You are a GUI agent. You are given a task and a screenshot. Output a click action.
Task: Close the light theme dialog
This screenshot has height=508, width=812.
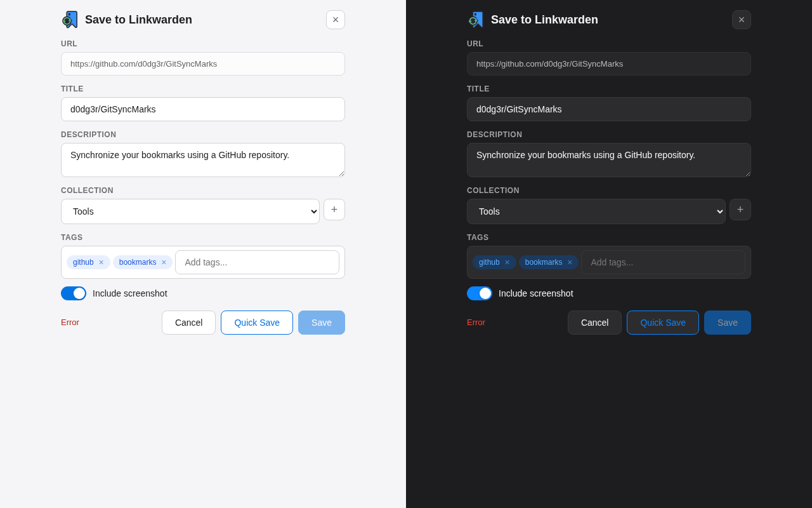(336, 20)
